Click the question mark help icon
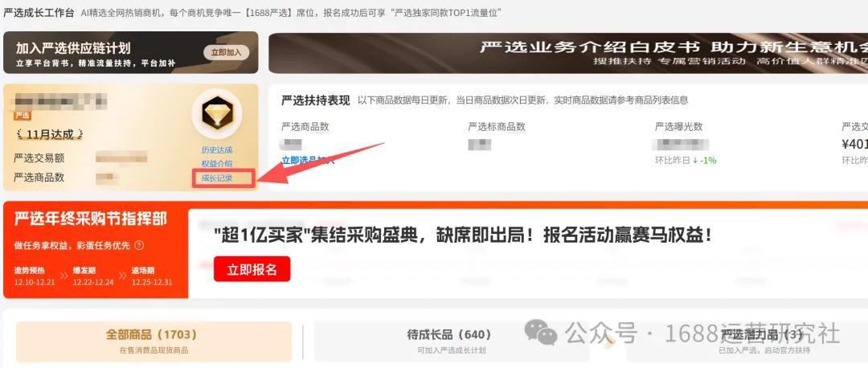This screenshot has height=368, width=868. pos(140,245)
